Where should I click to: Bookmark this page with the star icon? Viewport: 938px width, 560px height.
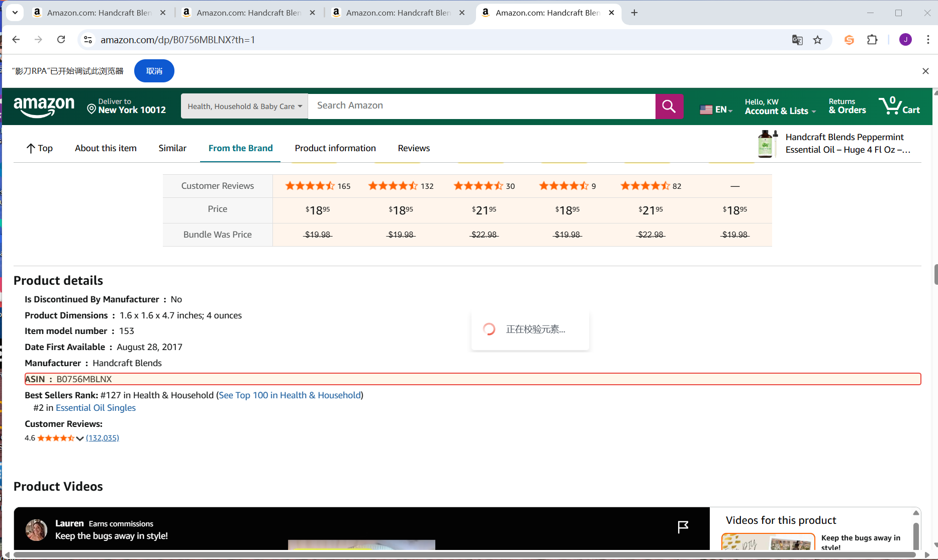pos(818,40)
